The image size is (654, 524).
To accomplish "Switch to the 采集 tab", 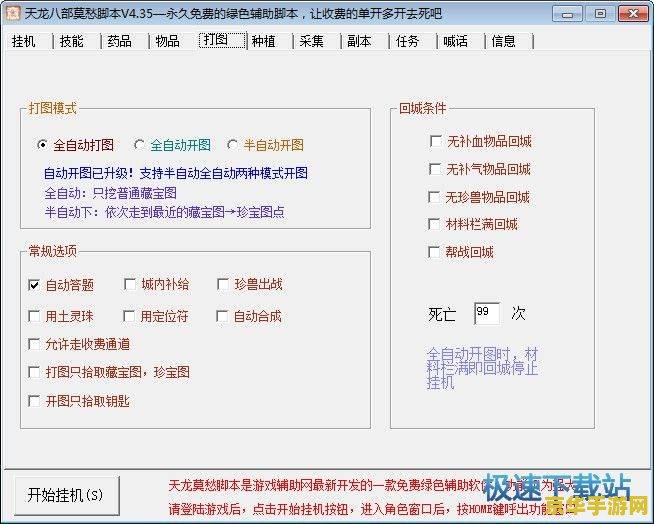I will pyautogui.click(x=312, y=41).
